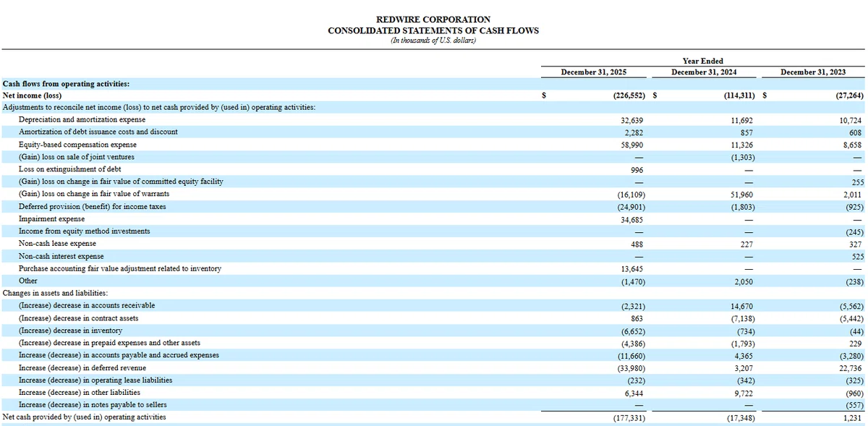Select equity compensation value 11,326
Screen dimensions: 868x426
(x=743, y=145)
